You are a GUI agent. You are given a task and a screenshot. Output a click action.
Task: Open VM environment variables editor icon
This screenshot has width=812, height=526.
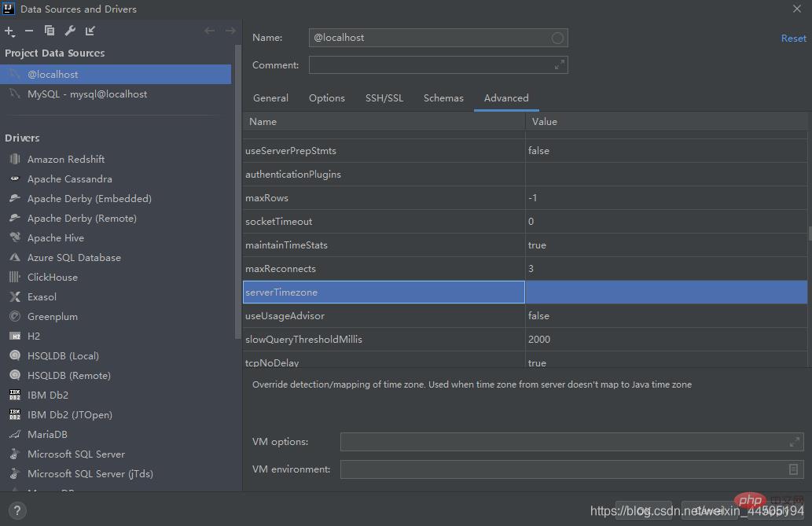(x=794, y=469)
